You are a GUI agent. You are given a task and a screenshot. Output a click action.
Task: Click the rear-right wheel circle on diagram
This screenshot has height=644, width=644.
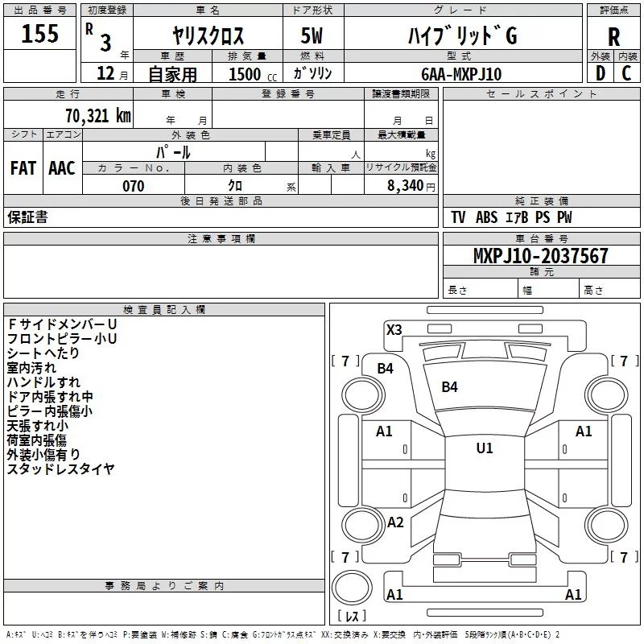[607, 525]
